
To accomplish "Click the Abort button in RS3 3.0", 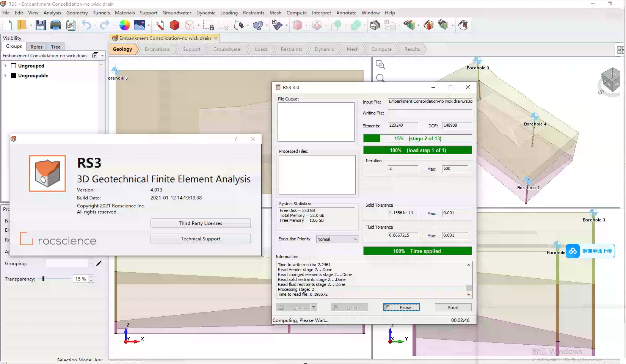I will tap(453, 307).
